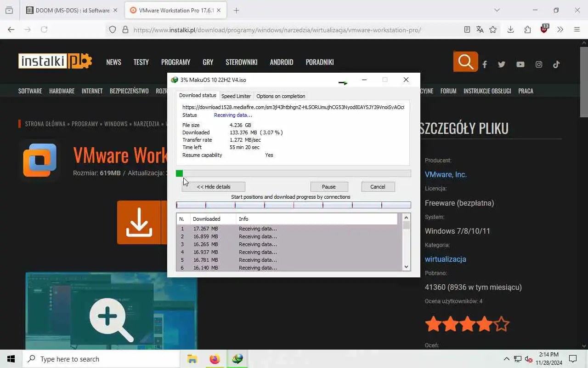The image size is (588, 368).
Task: Click the Firefox View icon in tab strip
Action: coord(9,10)
